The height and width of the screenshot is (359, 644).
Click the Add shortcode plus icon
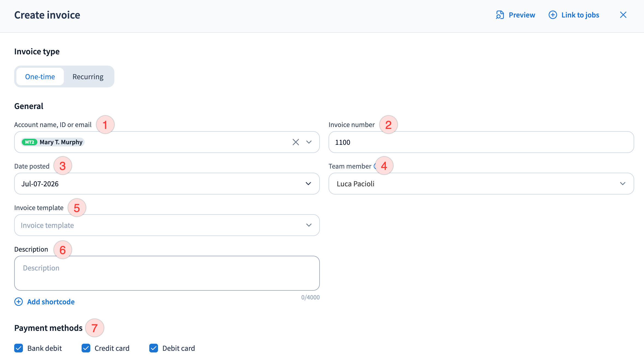pyautogui.click(x=19, y=302)
